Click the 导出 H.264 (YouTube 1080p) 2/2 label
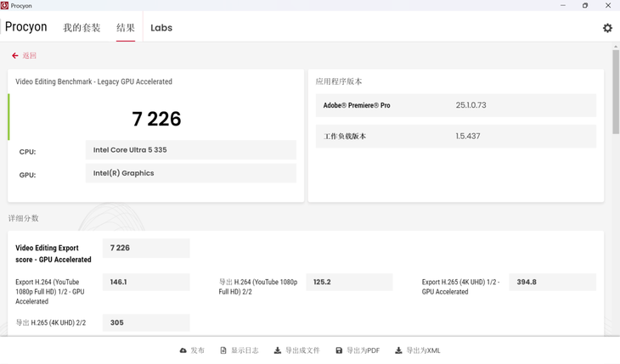The image size is (620, 364). [258, 287]
